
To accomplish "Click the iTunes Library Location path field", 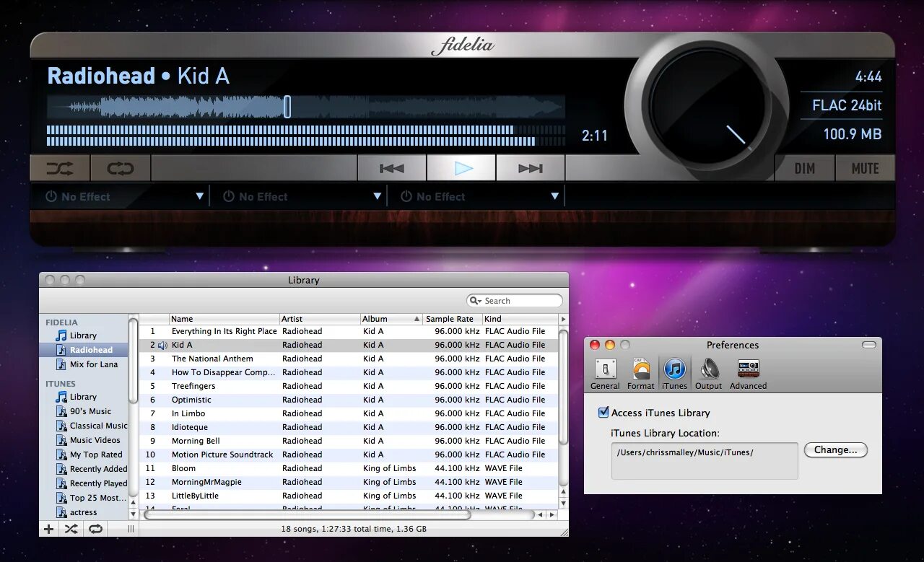I will tap(705, 461).
